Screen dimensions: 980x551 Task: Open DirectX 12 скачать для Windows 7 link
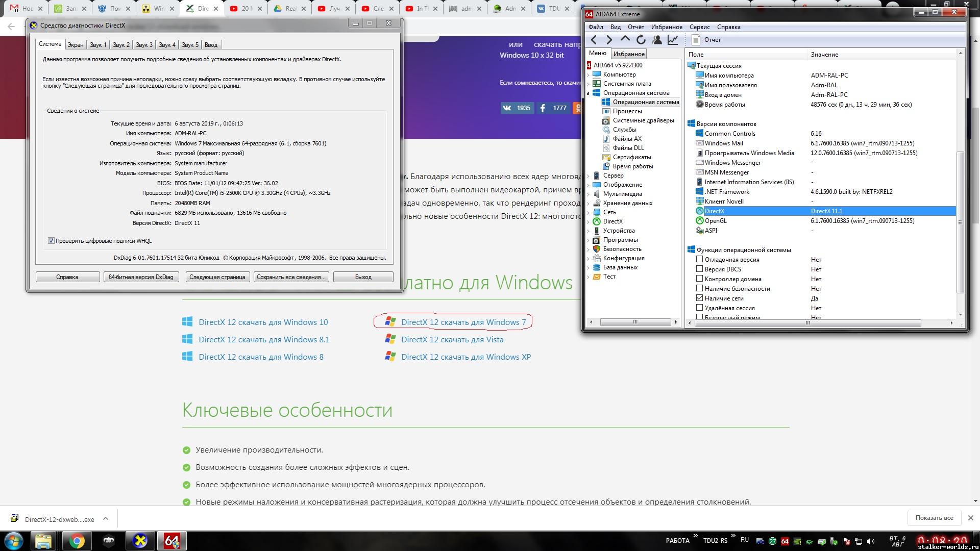pyautogui.click(x=463, y=322)
